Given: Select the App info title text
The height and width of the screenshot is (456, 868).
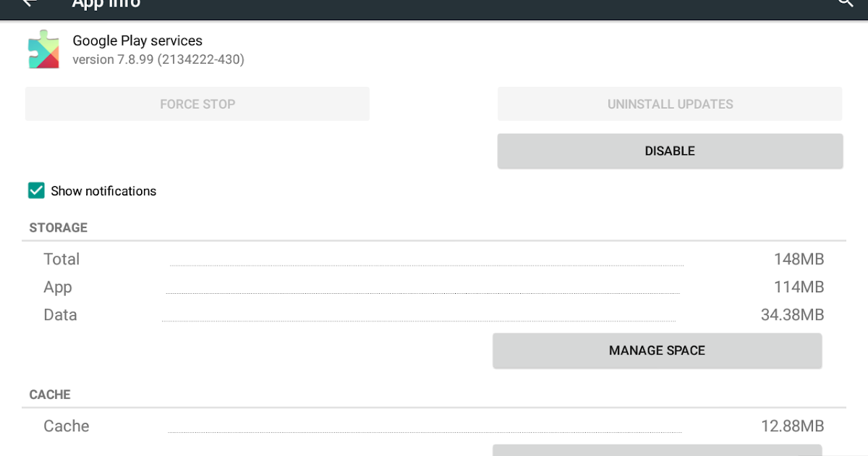Looking at the screenshot, I should tap(106, 4).
